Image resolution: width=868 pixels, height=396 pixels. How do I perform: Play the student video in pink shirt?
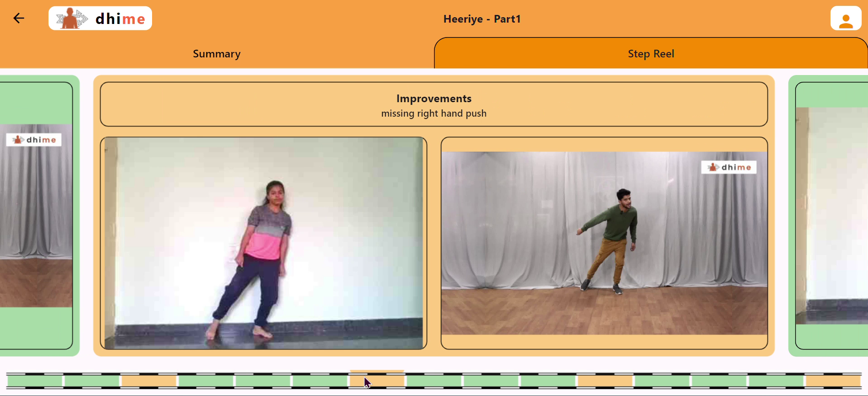click(x=263, y=243)
